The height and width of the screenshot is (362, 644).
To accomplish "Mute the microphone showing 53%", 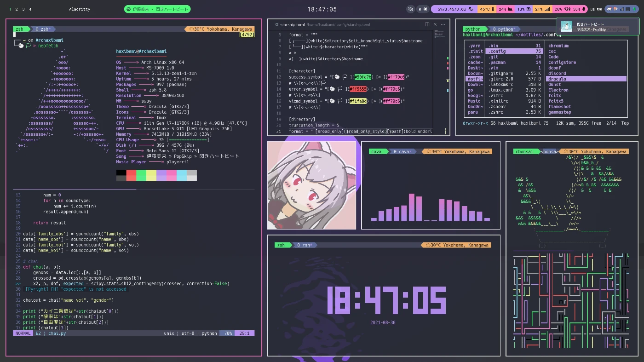I will [x=584, y=9].
